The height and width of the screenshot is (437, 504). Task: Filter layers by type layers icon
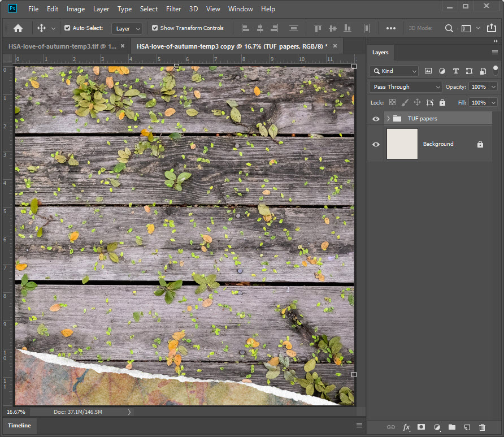pyautogui.click(x=455, y=71)
